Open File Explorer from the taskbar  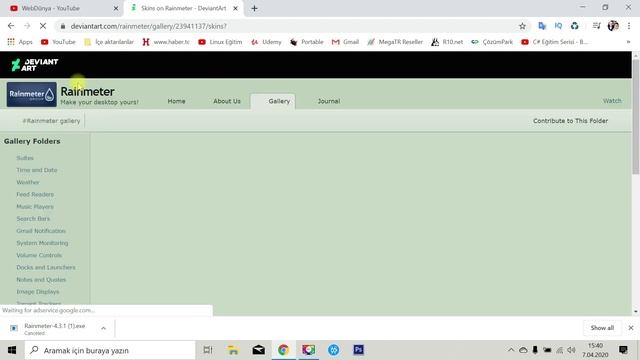click(x=233, y=350)
